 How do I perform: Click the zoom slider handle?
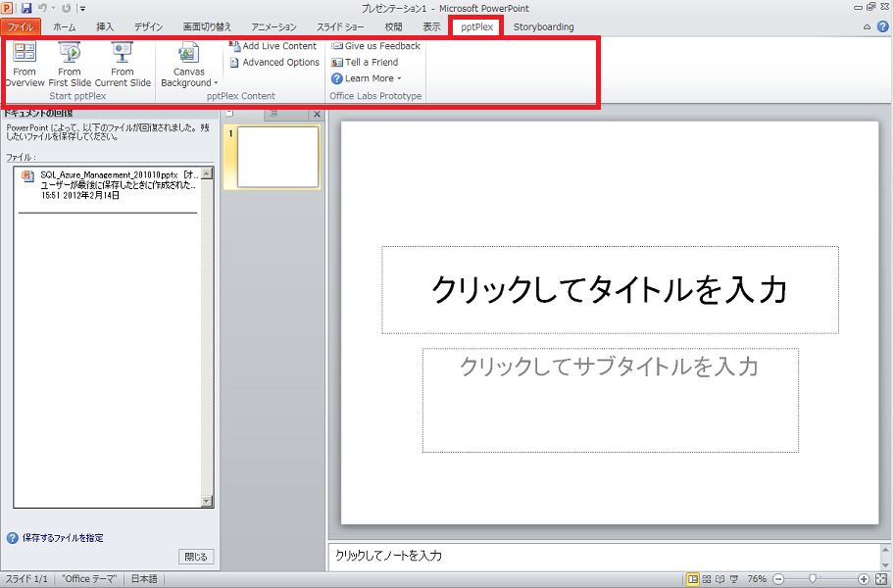(813, 579)
